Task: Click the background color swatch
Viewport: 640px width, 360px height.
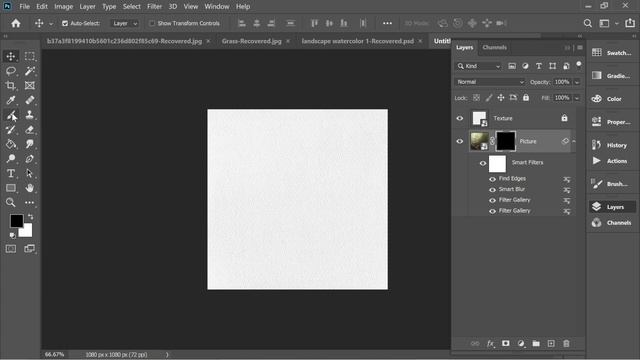Action: point(27,232)
